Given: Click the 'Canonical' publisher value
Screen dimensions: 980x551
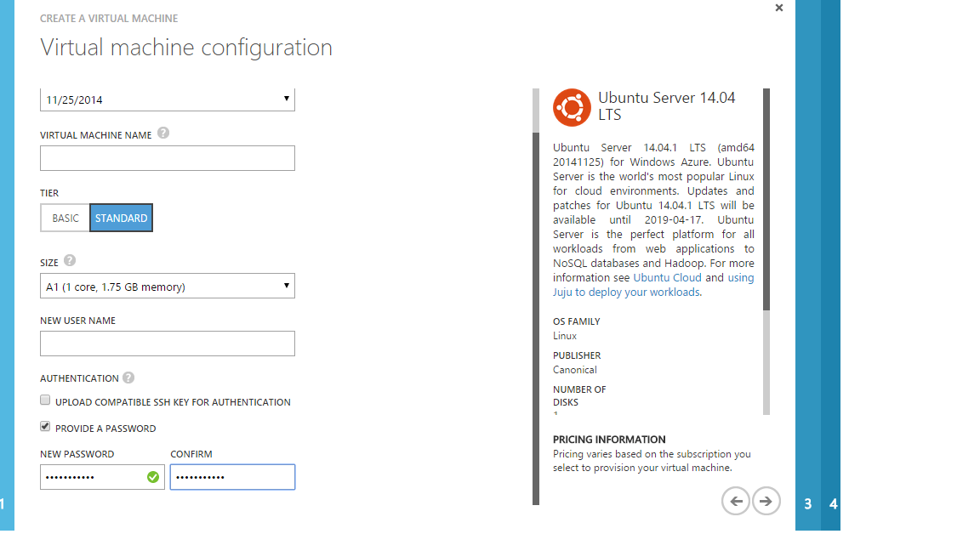Looking at the screenshot, I should pos(575,370).
